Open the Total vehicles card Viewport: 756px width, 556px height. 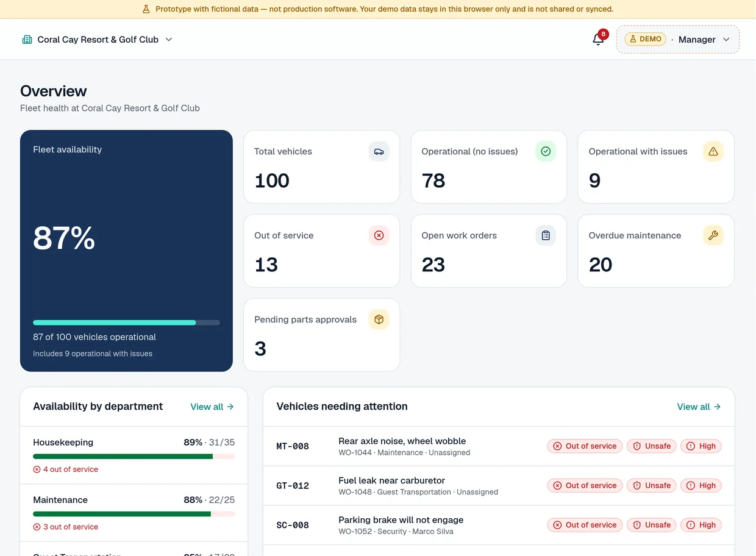[x=321, y=166]
